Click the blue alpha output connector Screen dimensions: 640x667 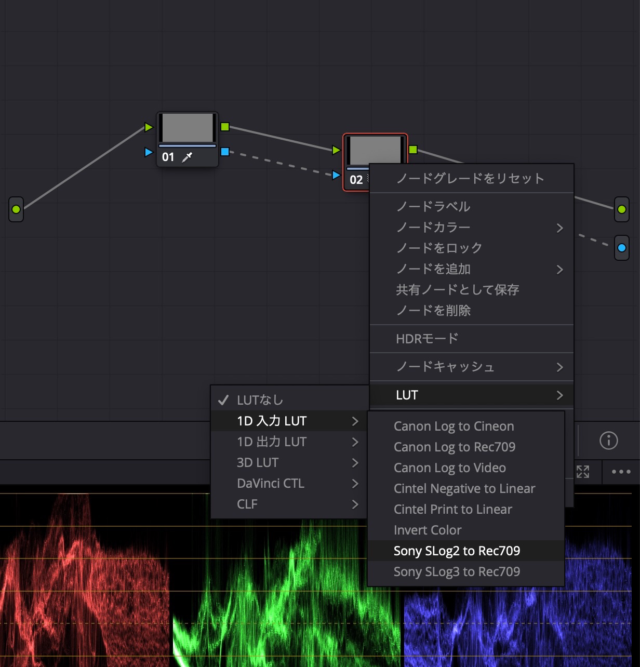click(x=622, y=247)
